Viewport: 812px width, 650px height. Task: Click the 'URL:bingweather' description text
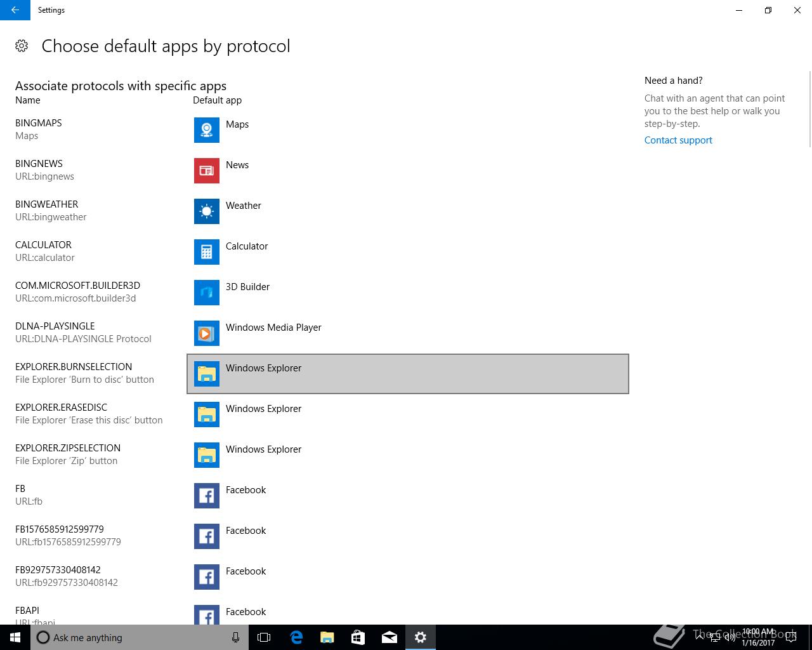[x=51, y=217]
